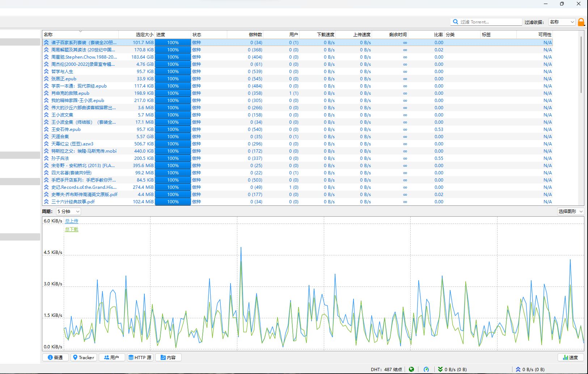Sort by 可用性 column header
This screenshot has width=588, height=374.
[535, 34]
